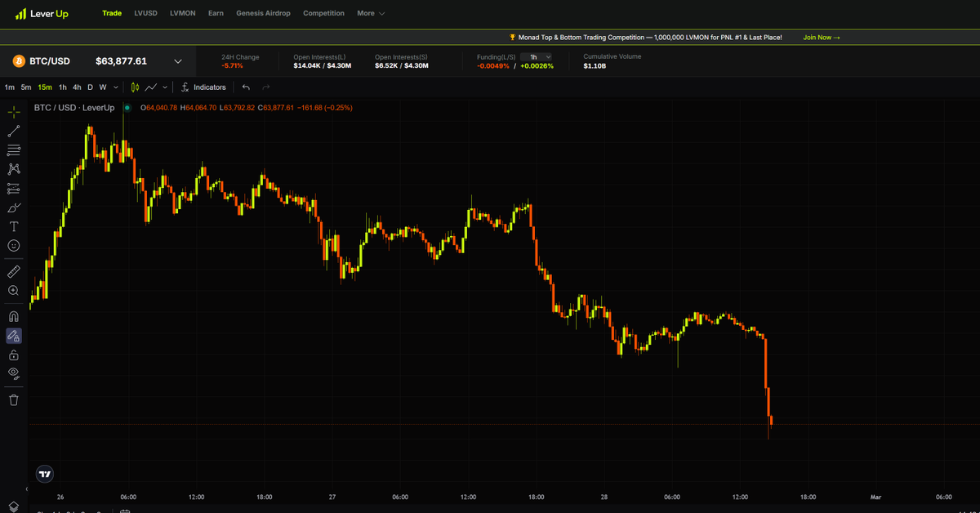The image size is (980, 513).
Task: Click the Cumulative Volume $1.10B value
Action: pos(595,65)
